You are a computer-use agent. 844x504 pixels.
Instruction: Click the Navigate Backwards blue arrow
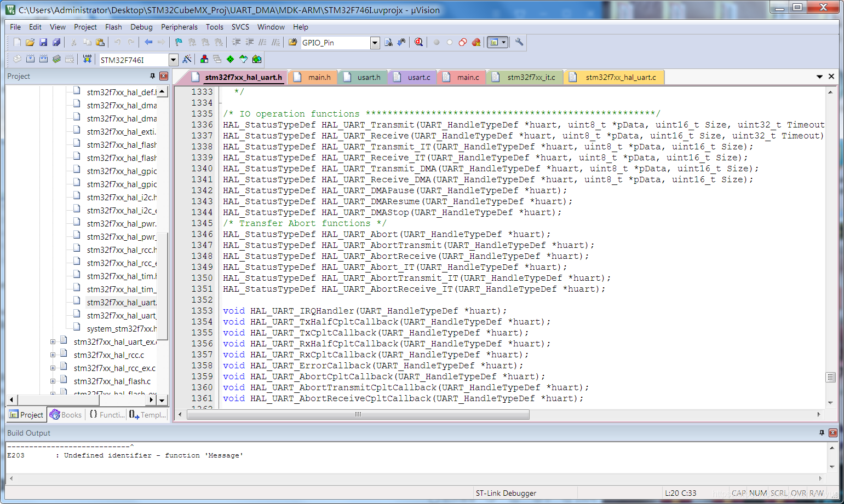coord(148,43)
